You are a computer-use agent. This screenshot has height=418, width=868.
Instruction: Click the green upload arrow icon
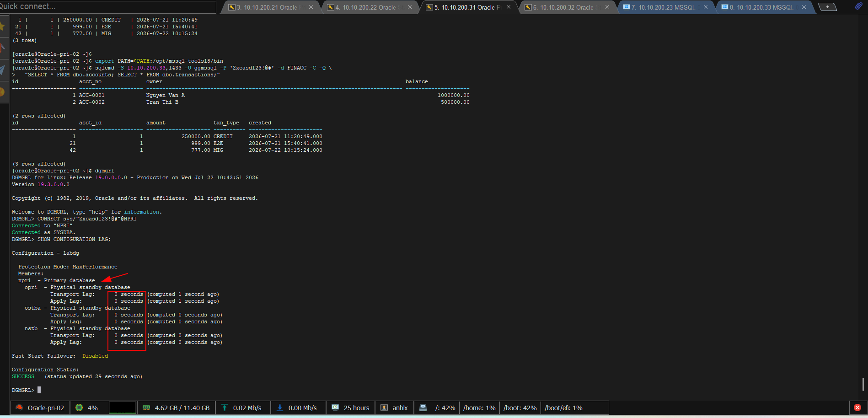(x=225, y=407)
